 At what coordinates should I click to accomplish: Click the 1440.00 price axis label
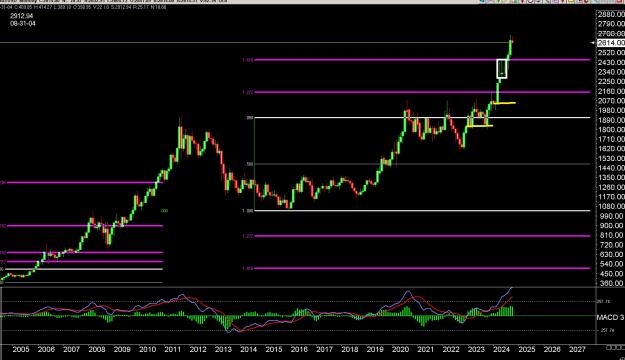point(611,168)
